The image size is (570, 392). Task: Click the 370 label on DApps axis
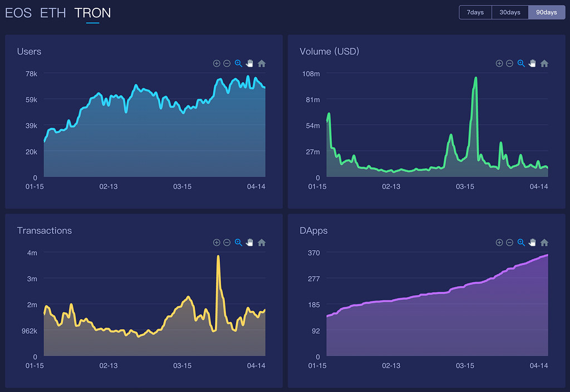[314, 253]
